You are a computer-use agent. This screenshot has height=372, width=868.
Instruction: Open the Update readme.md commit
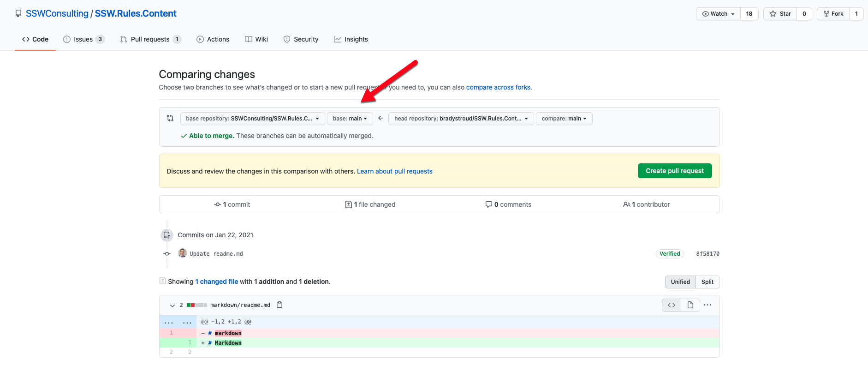(x=216, y=254)
